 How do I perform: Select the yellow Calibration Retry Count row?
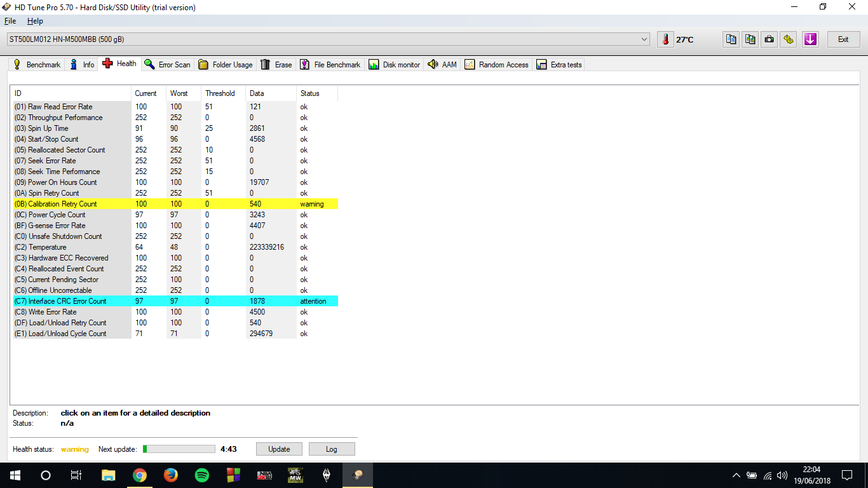175,204
